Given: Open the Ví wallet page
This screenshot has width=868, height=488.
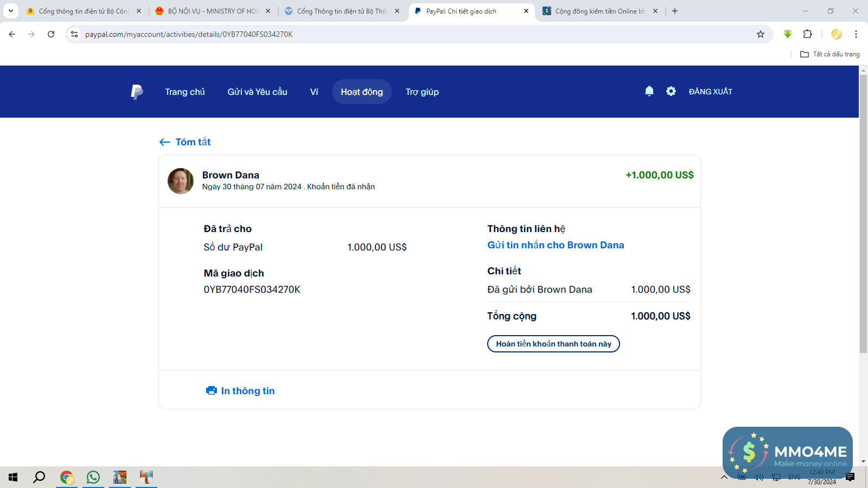Looking at the screenshot, I should tap(314, 92).
